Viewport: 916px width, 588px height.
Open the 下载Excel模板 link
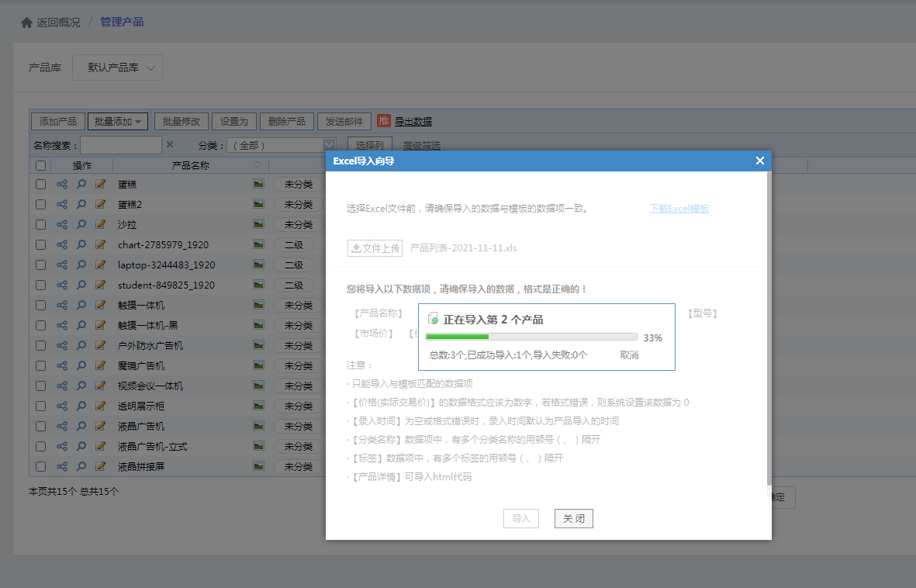(679, 209)
